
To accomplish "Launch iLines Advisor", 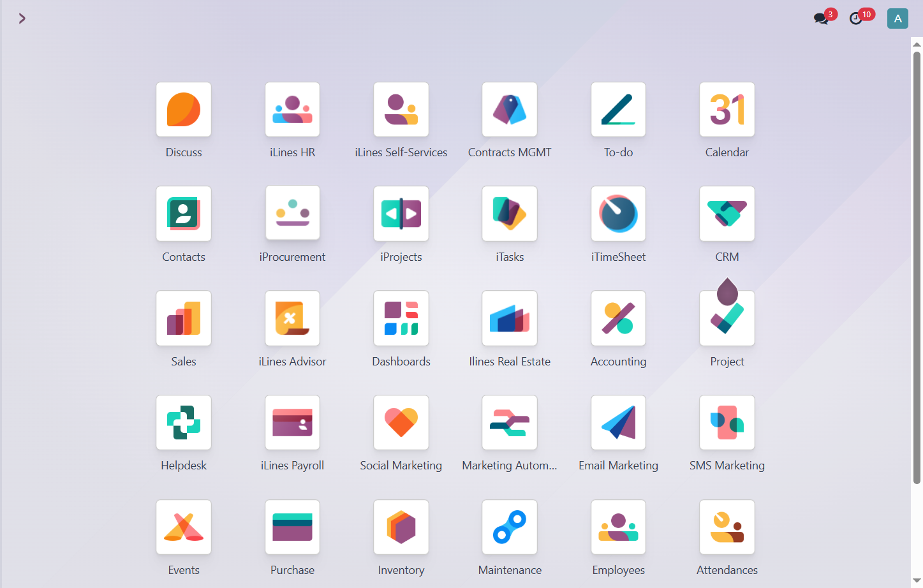I will point(292,318).
